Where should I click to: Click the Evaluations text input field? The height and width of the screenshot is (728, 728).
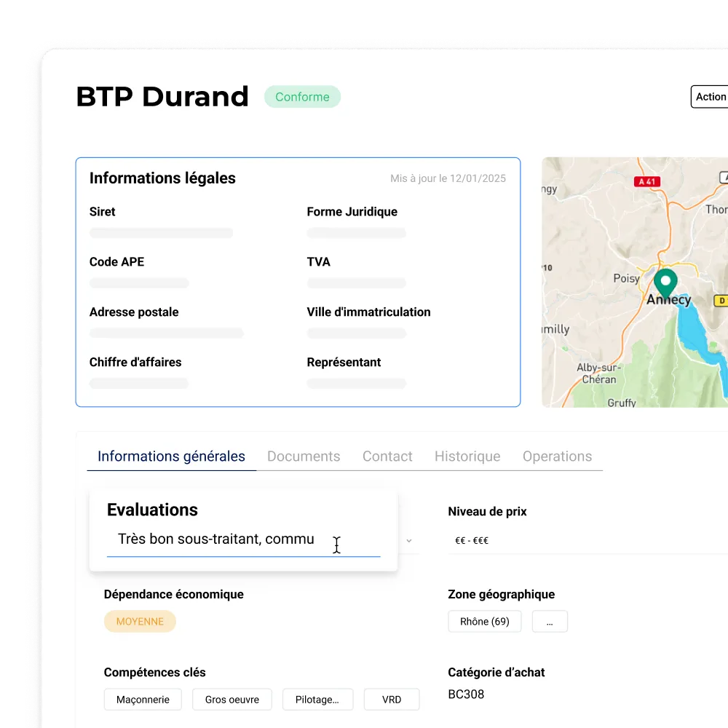click(243, 539)
